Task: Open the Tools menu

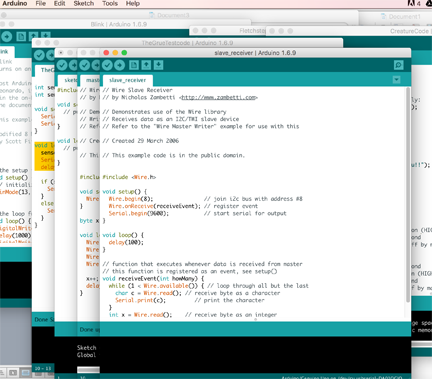Action: 110,3
